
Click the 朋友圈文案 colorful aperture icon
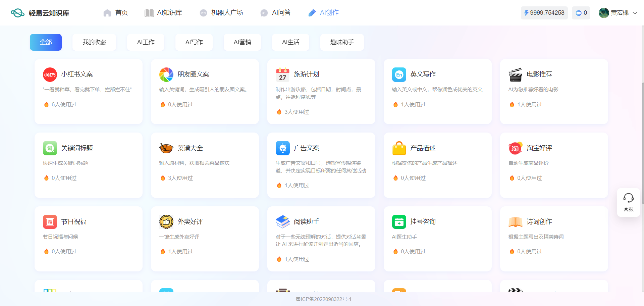pyautogui.click(x=166, y=74)
